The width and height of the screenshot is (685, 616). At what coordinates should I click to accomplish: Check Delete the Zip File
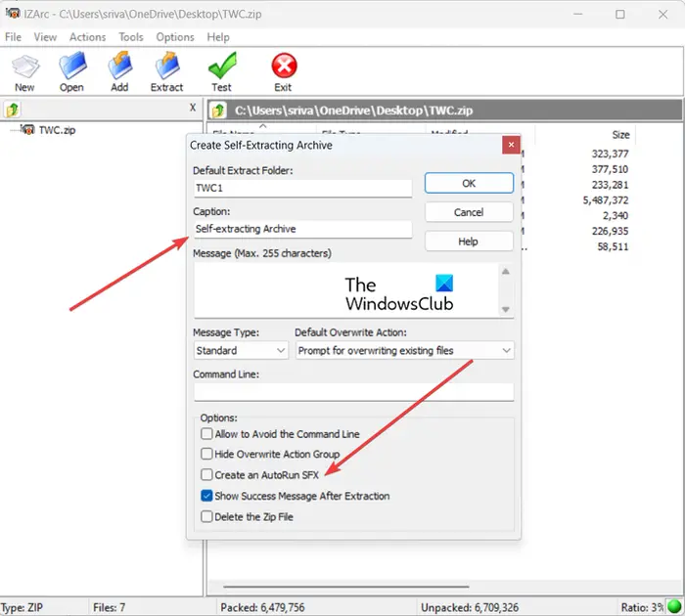pos(206,516)
